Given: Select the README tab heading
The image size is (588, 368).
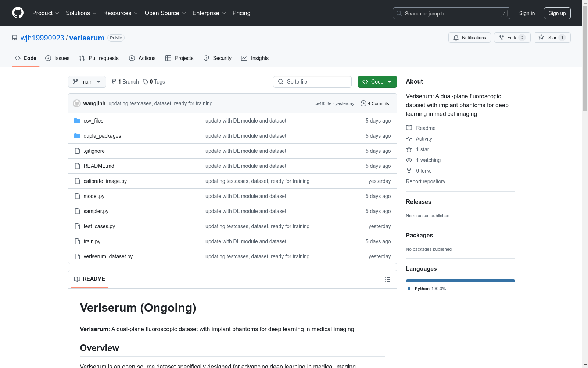Looking at the screenshot, I should (x=90, y=279).
